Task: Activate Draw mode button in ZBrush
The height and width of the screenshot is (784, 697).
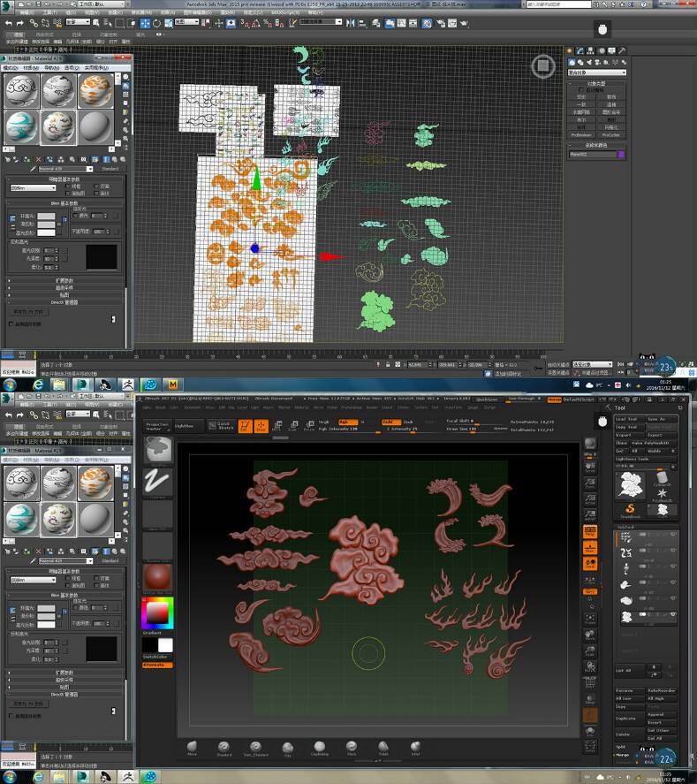Action: coord(261,425)
